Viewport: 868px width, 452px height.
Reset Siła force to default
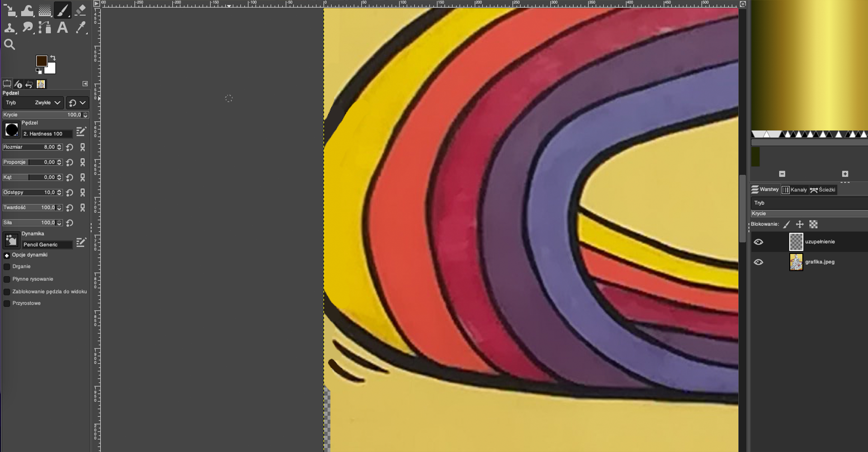(70, 223)
